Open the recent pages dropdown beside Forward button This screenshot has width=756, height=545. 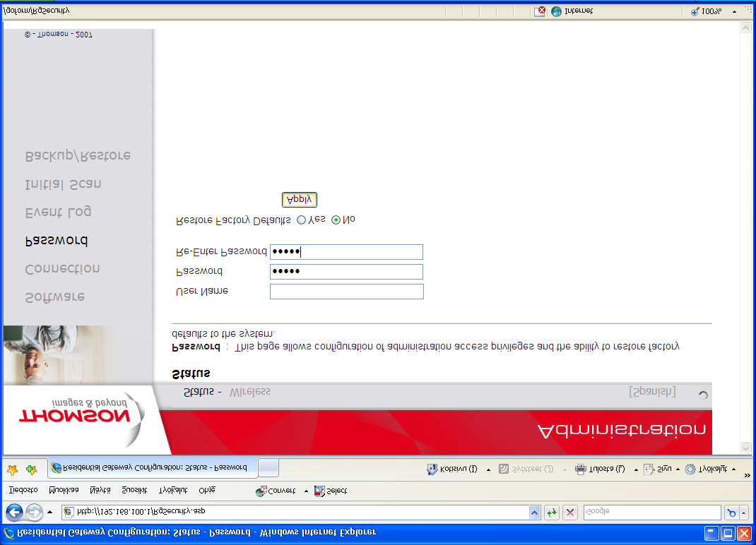pyautogui.click(x=49, y=512)
